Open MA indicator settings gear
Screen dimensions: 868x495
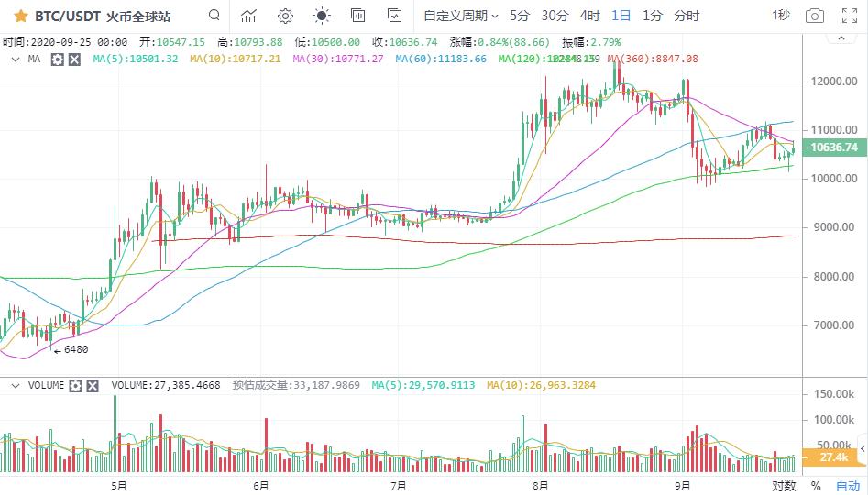(x=58, y=59)
